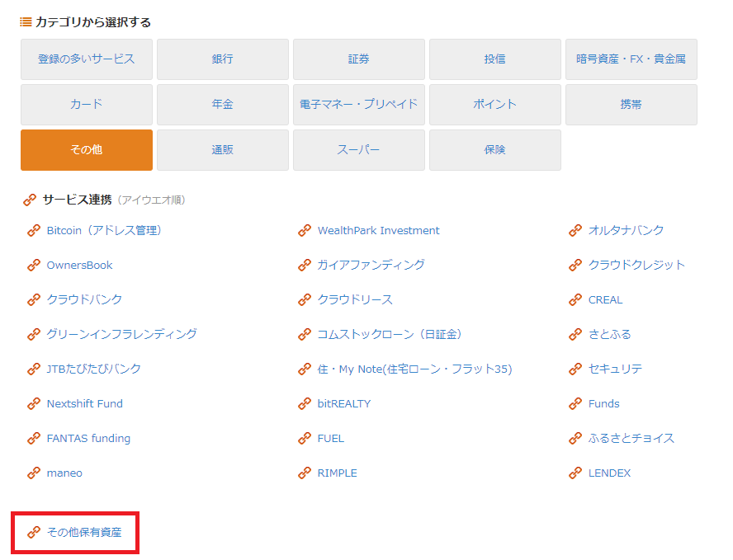
Task: Open the maneo link
Action: click(64, 473)
